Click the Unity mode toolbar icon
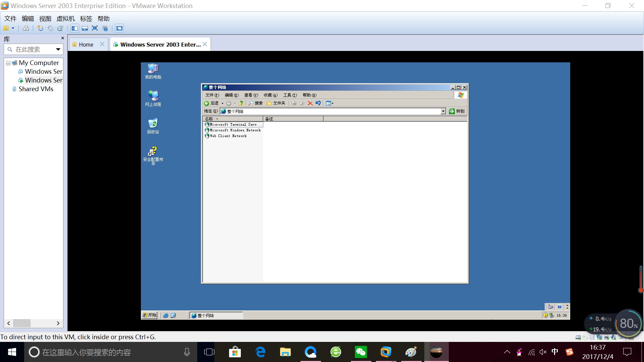 click(x=105, y=28)
